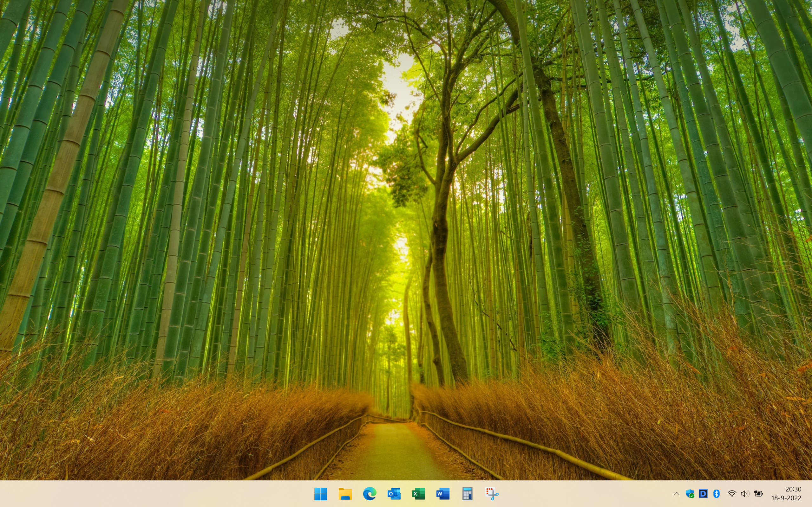Click empty taskbar area left of Start
This screenshot has height=507, width=812.
[151, 494]
